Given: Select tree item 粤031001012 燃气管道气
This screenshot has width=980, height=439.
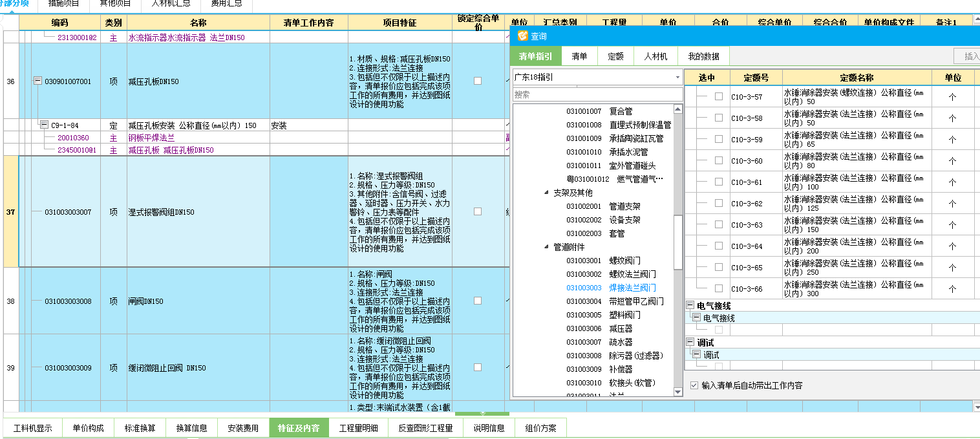Looking at the screenshot, I should coord(615,179).
